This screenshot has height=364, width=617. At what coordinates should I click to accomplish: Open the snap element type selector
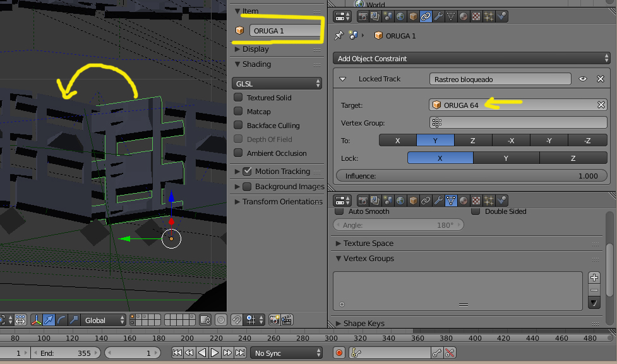[x=253, y=320]
